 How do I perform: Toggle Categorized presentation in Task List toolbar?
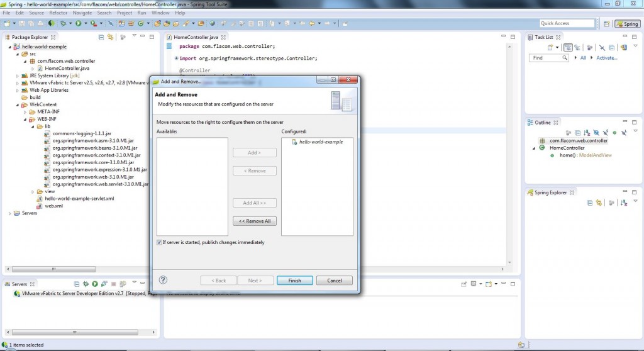click(568, 48)
